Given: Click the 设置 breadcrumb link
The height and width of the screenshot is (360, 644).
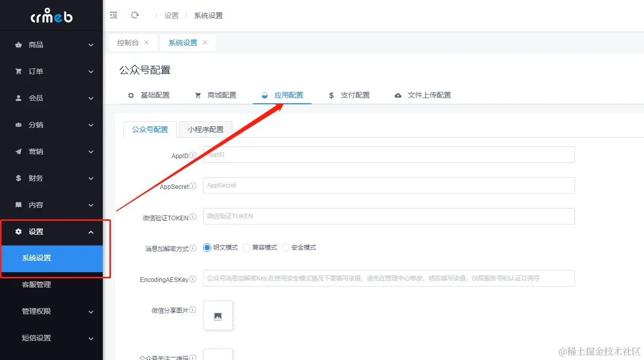Looking at the screenshot, I should pyautogui.click(x=172, y=15).
